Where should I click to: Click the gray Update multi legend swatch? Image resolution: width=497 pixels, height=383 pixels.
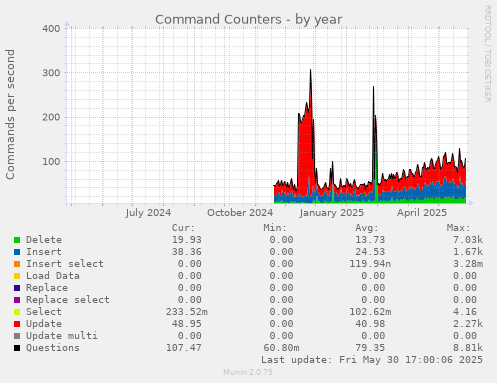[x=17, y=336]
